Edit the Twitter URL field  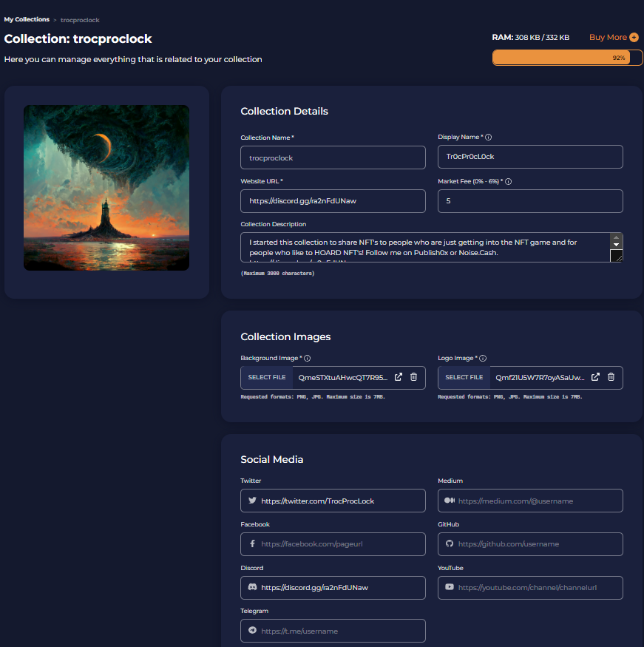[x=333, y=501]
